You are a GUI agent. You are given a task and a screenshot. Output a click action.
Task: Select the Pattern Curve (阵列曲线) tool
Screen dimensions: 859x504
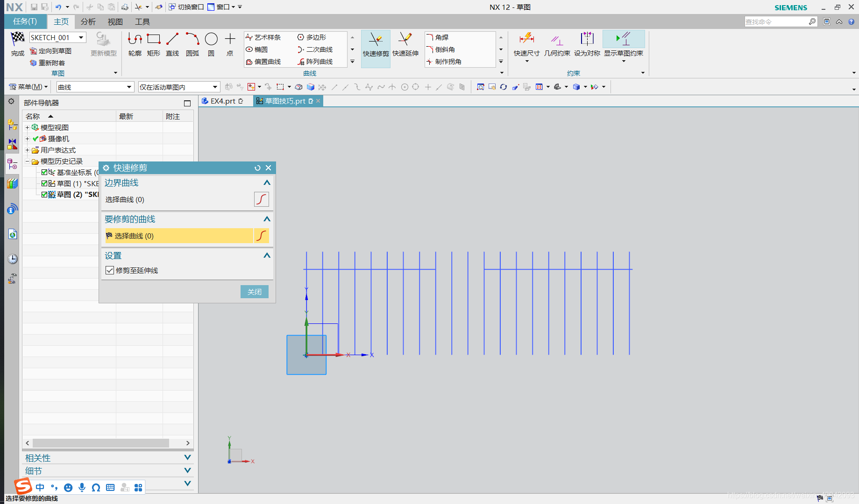pyautogui.click(x=315, y=62)
